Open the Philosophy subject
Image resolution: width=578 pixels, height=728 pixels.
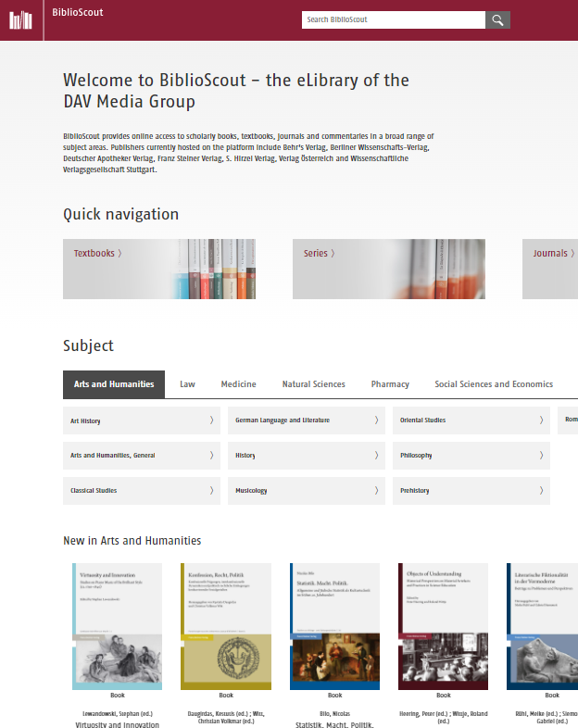pyautogui.click(x=471, y=456)
